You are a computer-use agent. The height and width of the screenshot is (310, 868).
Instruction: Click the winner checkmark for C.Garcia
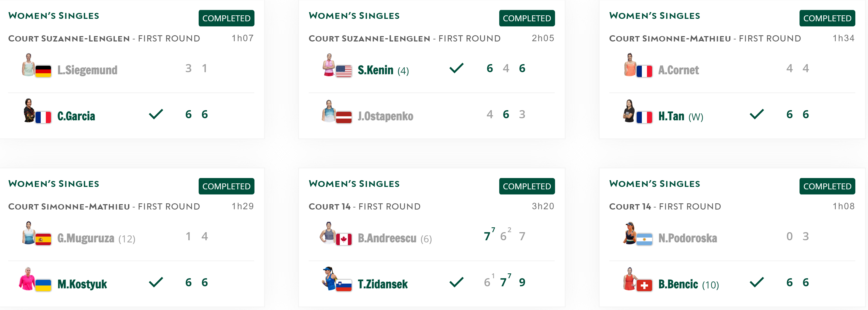[x=156, y=114]
